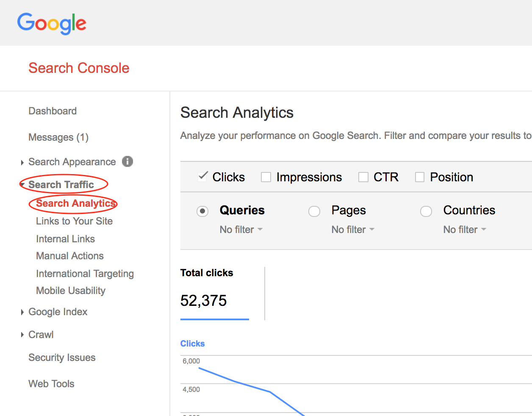The width and height of the screenshot is (532, 416).
Task: Go to the Dashboard page
Action: point(53,111)
